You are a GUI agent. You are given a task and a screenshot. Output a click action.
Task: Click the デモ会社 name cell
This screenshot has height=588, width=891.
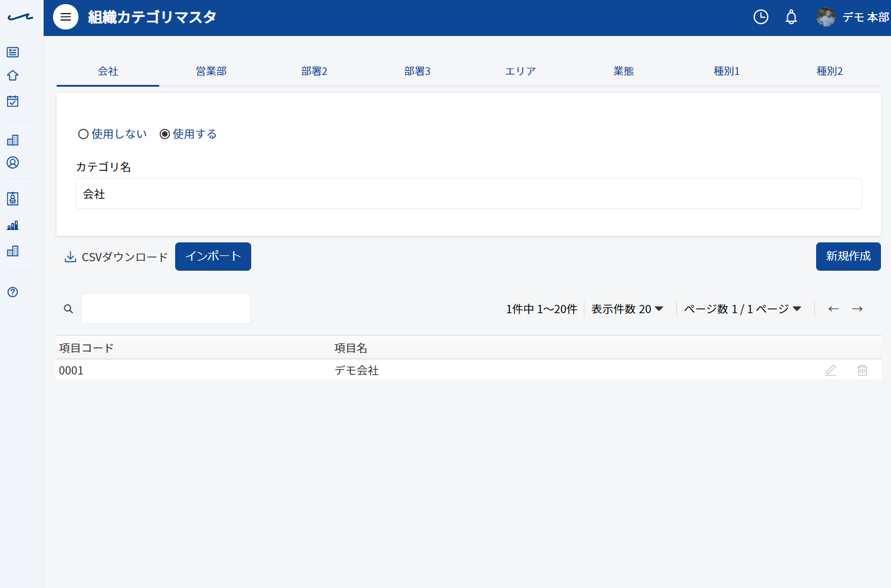[357, 370]
